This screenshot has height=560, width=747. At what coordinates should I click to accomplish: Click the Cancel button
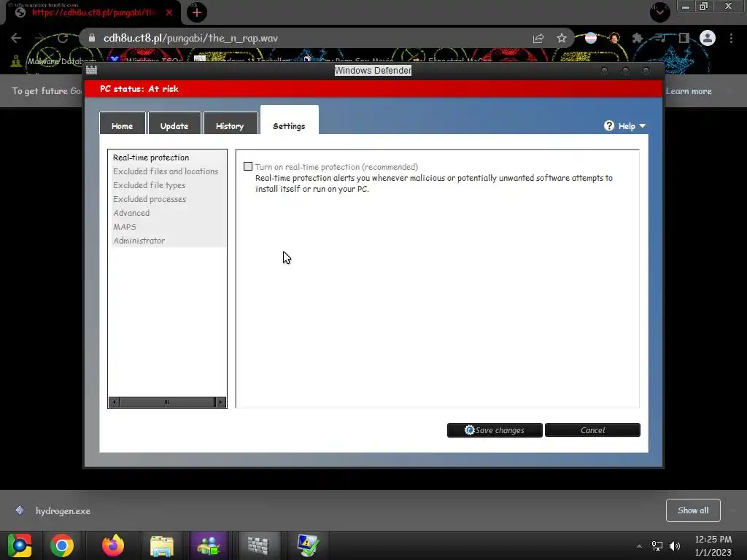(592, 430)
